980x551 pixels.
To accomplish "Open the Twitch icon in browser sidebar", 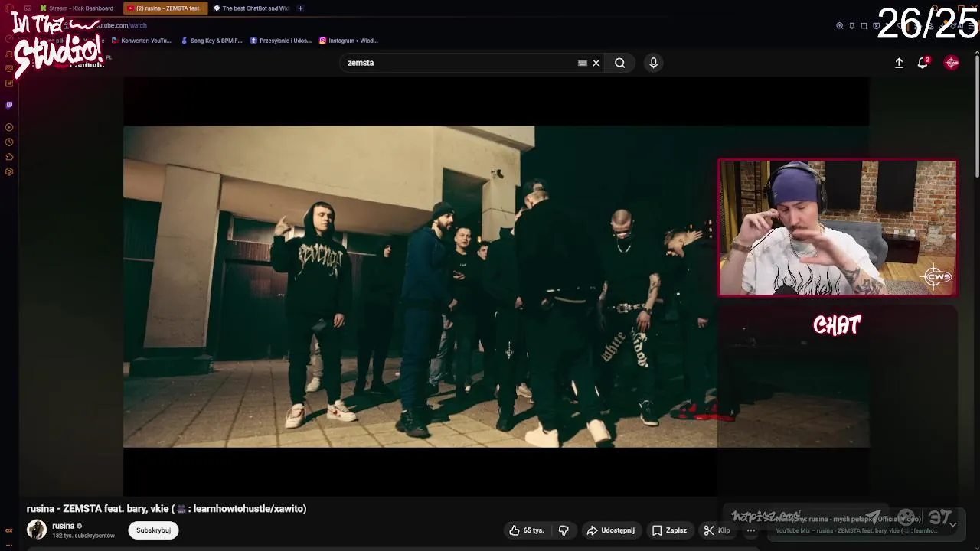I will [9, 105].
